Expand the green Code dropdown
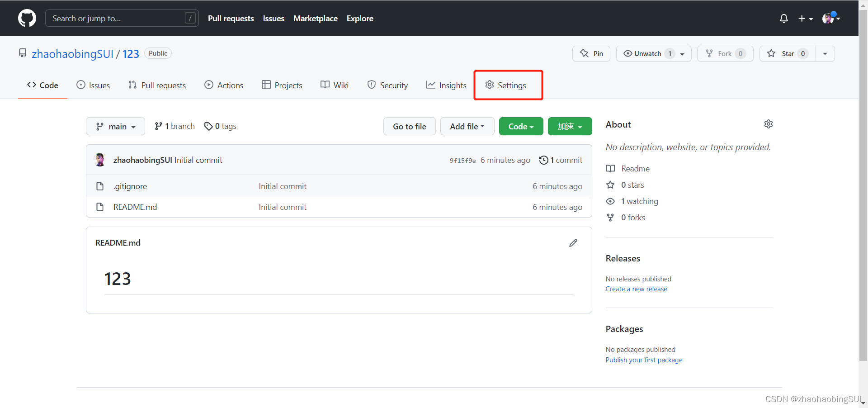The height and width of the screenshot is (408, 868). pyautogui.click(x=521, y=126)
